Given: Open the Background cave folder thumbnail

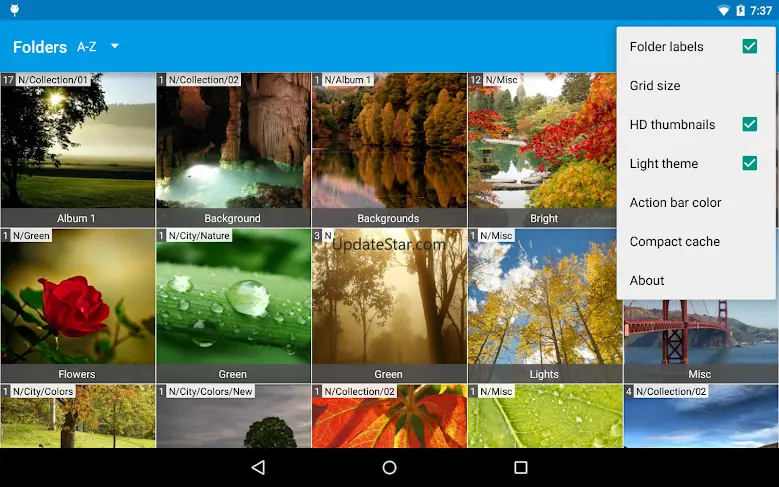Looking at the screenshot, I should (234, 150).
